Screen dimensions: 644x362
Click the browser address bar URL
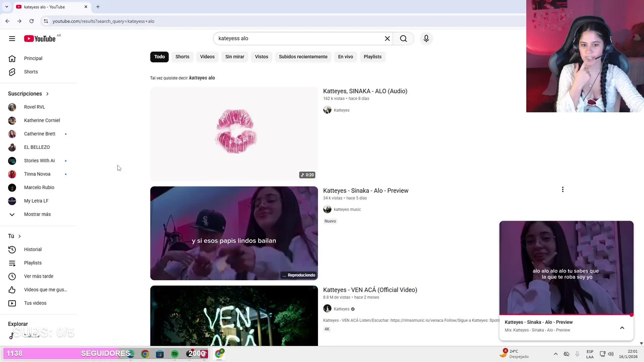[x=103, y=21]
